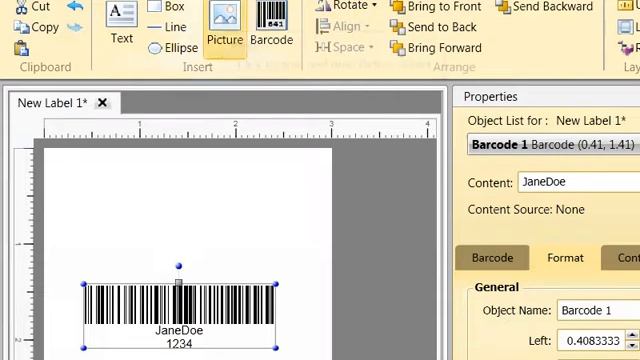Decrease the Left value with down arrow
640x360 pixels.
point(632,346)
